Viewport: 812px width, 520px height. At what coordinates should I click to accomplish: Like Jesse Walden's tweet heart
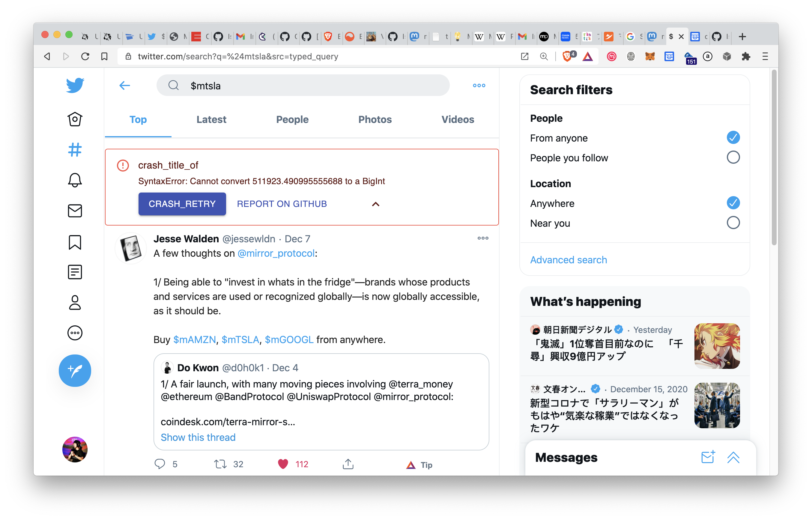283,464
